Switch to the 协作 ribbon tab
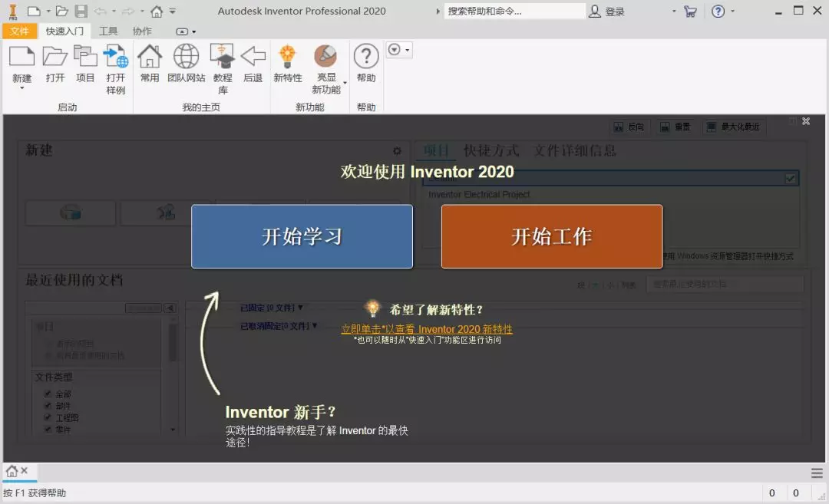The image size is (829, 504). coord(142,31)
